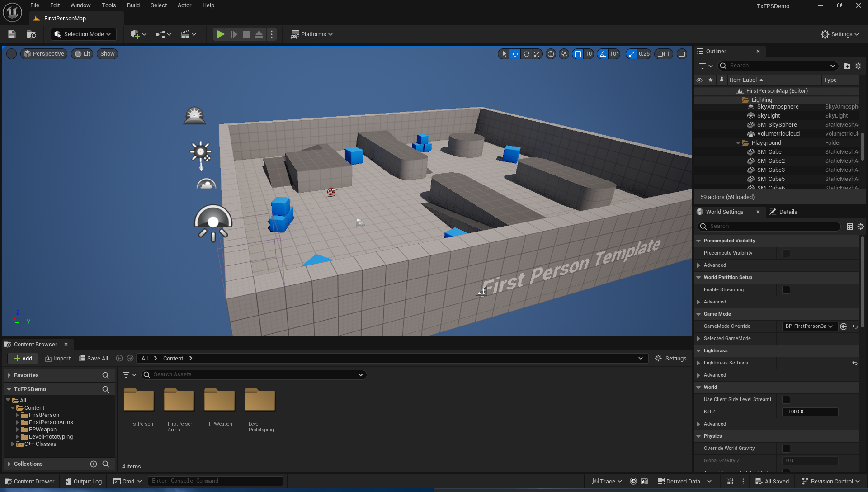868x492 pixels.
Task: Open the play options three-dot menu
Action: [x=272, y=34]
